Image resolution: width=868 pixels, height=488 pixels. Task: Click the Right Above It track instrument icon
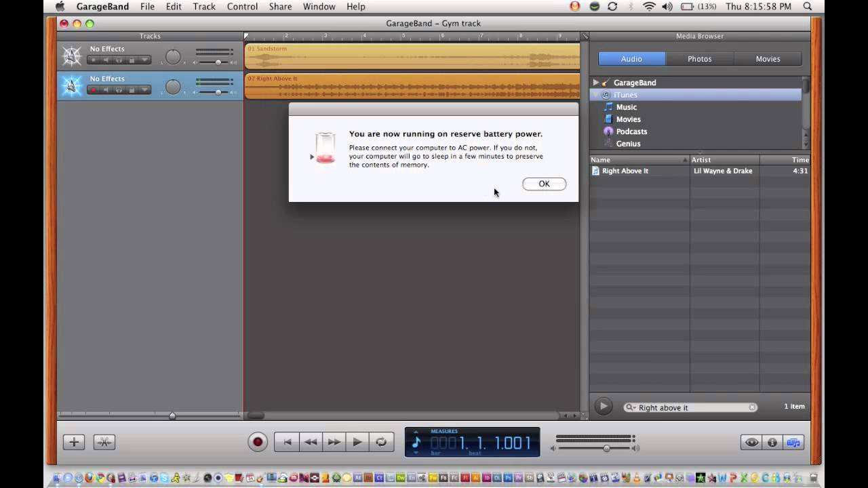[72, 86]
